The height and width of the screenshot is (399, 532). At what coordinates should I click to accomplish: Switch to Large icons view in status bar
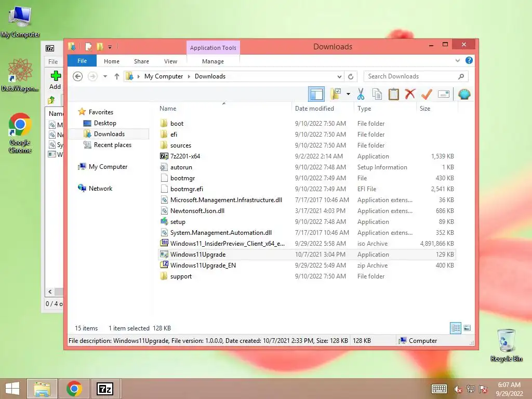pos(467,328)
